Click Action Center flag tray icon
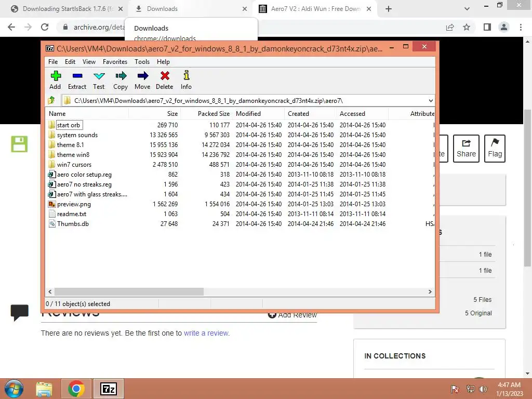The image size is (532, 399). pyautogui.click(x=455, y=389)
